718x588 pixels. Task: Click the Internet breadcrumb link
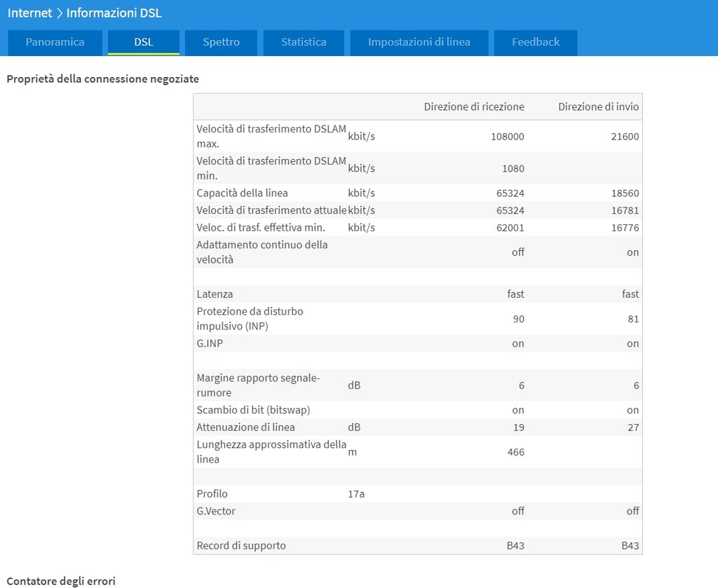click(x=29, y=13)
